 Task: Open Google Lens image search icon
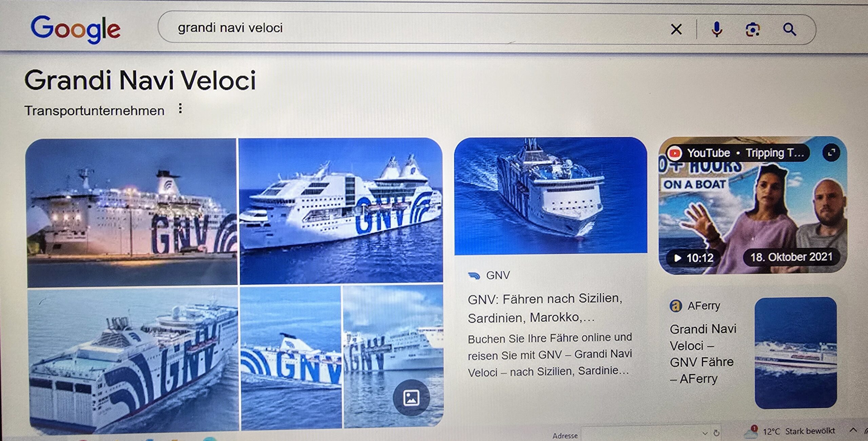click(x=753, y=30)
